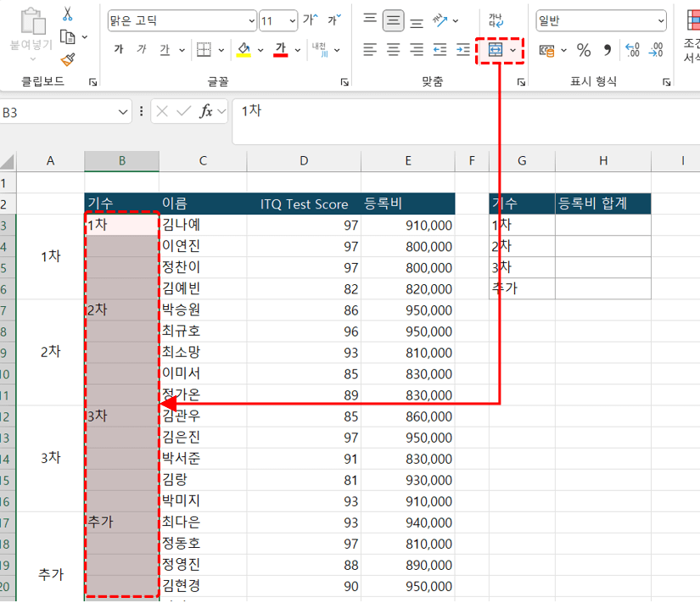Toggle bold 가 formatting

119,49
